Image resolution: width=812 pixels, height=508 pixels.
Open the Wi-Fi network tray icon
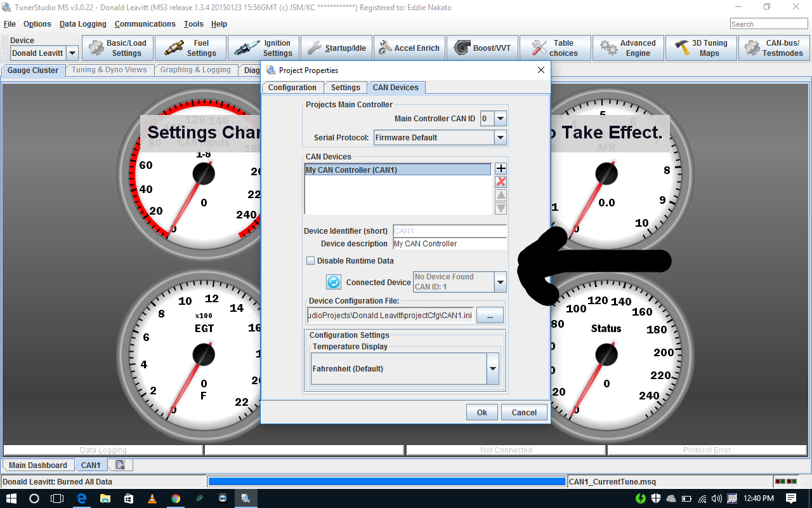coord(702,498)
